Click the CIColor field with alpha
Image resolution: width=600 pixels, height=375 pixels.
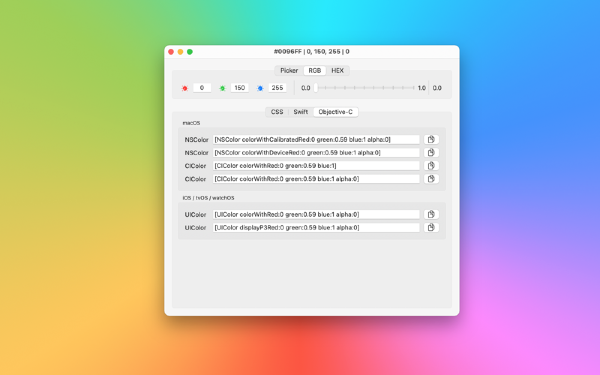tap(316, 179)
